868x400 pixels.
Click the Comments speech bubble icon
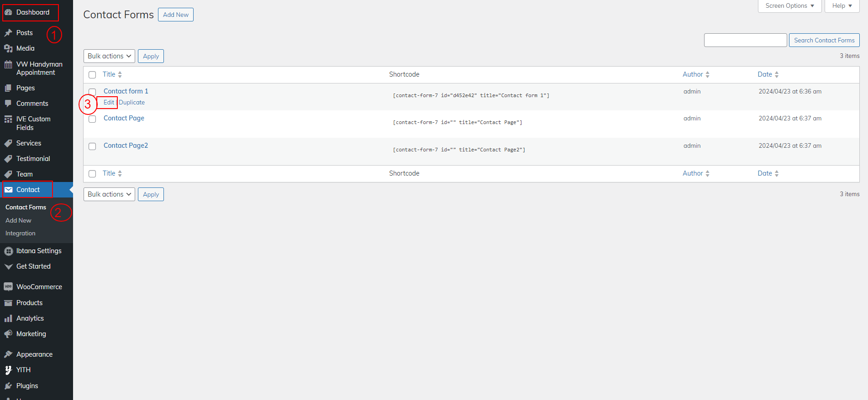pos(8,104)
